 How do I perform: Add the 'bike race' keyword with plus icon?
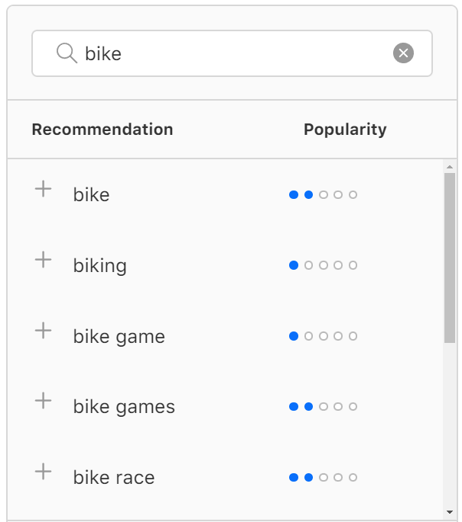(x=43, y=471)
